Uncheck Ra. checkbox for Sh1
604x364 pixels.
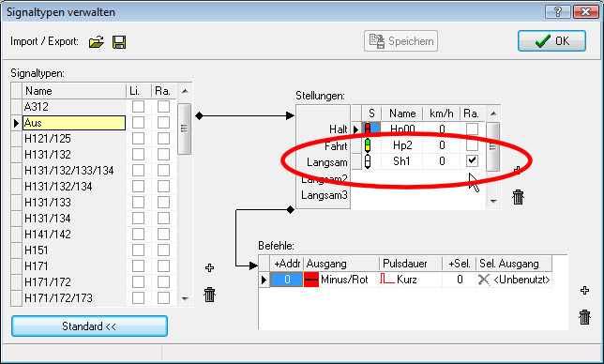472,161
